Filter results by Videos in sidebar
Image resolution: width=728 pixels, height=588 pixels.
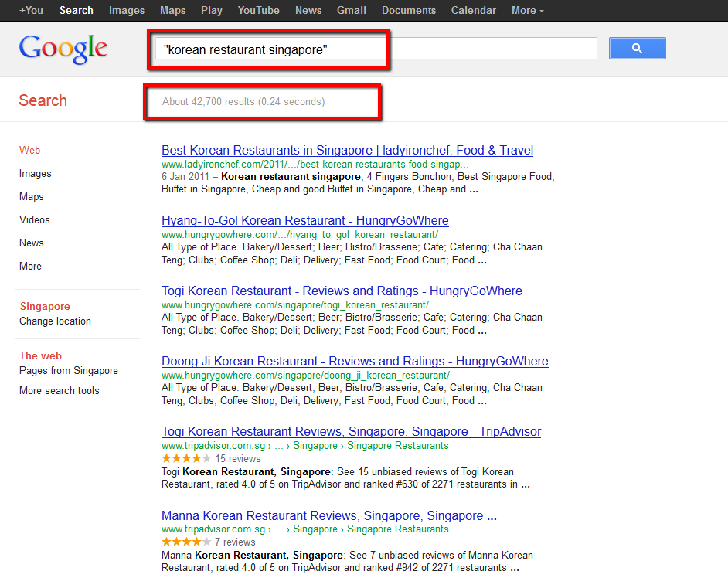point(35,220)
